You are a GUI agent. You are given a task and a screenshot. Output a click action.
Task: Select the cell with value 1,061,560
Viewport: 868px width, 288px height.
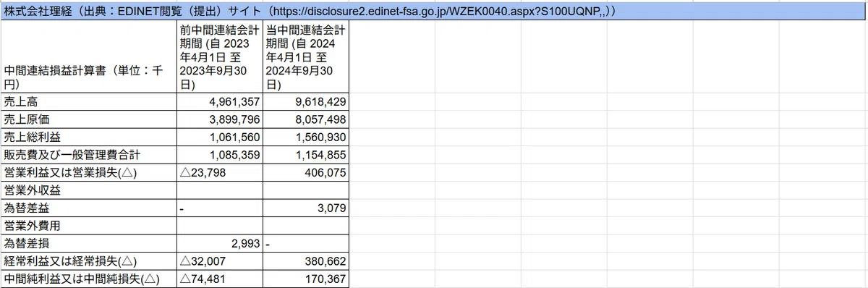pos(220,137)
